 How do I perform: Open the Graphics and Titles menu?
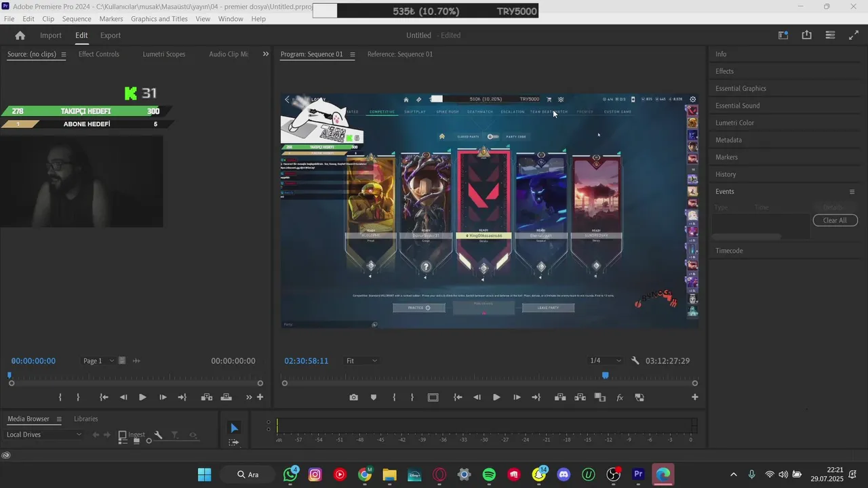159,19
